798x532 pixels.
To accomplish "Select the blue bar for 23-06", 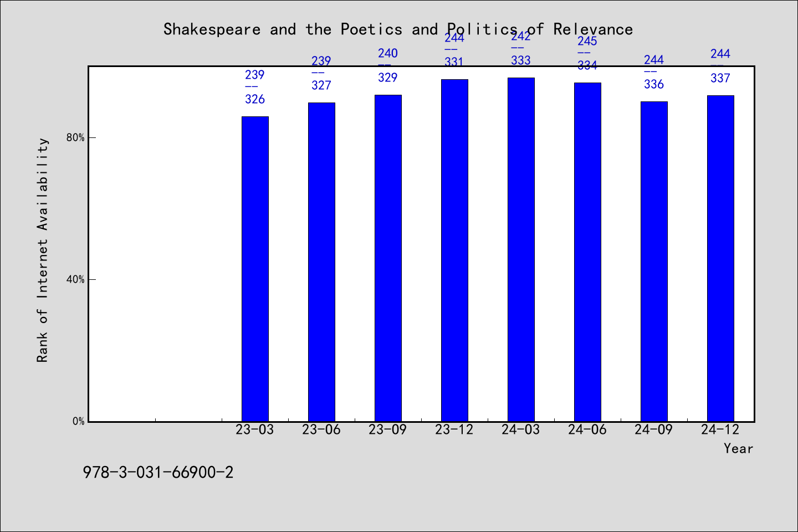I will click(321, 262).
